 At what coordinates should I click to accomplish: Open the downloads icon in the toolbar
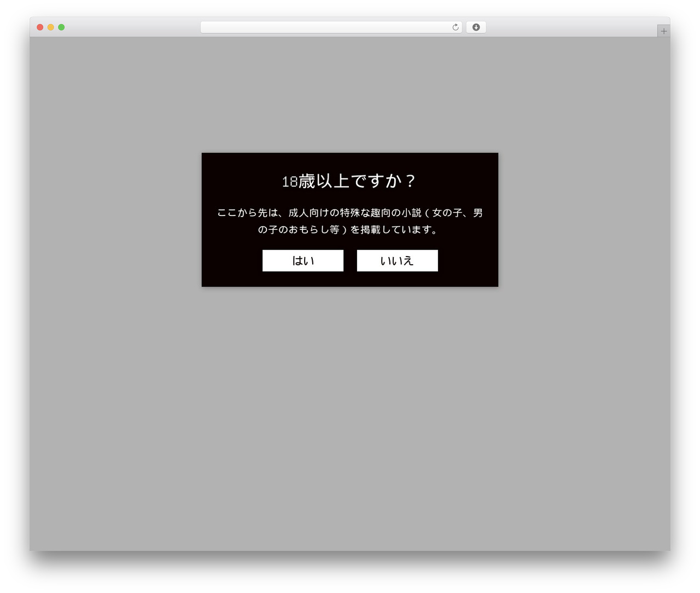[476, 27]
